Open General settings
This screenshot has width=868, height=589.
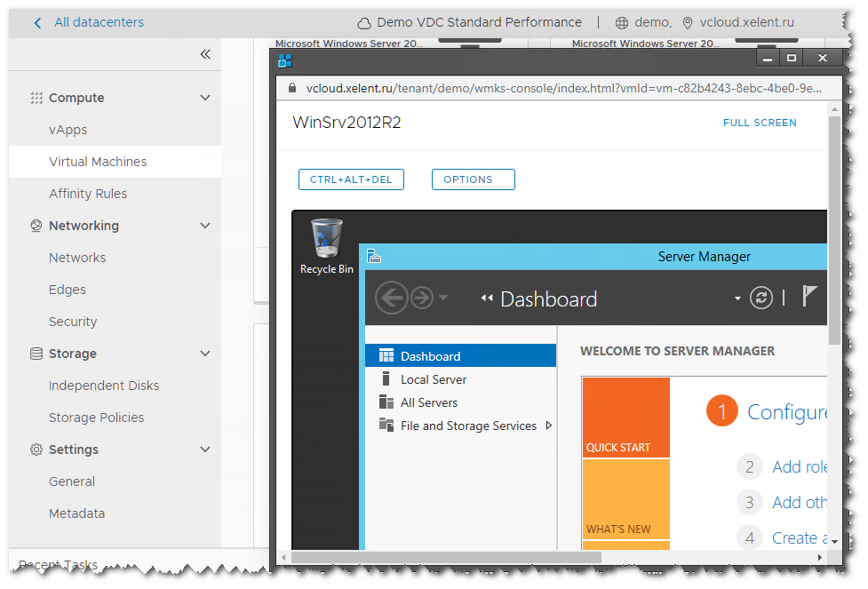(71, 482)
